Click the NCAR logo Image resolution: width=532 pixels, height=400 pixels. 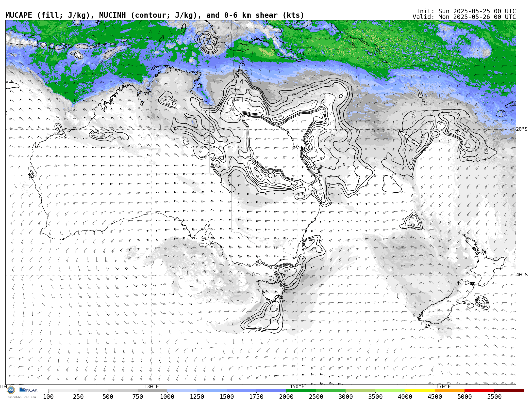click(x=28, y=390)
